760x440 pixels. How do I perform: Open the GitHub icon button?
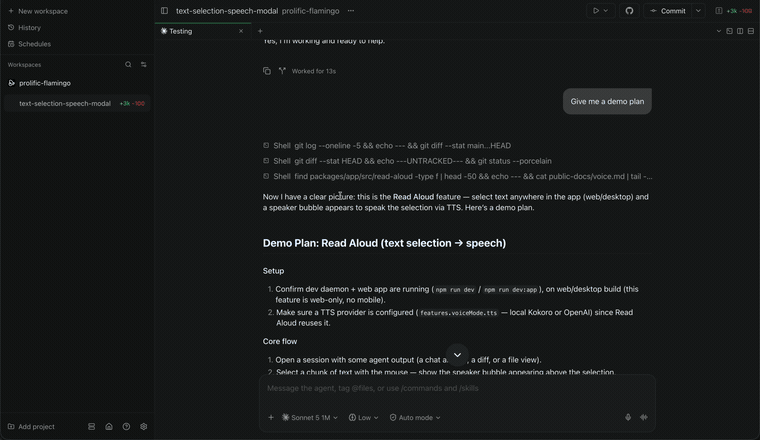[x=629, y=11]
